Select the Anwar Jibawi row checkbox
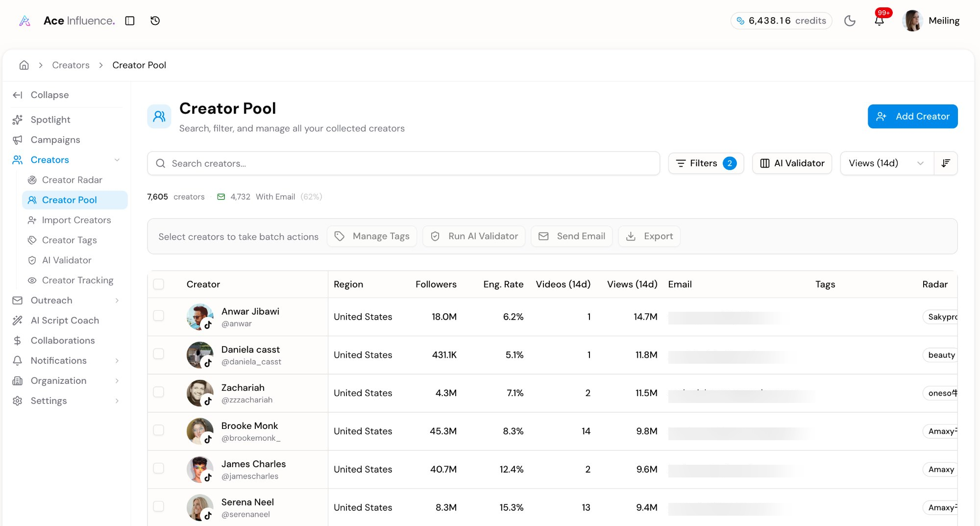 click(x=158, y=316)
